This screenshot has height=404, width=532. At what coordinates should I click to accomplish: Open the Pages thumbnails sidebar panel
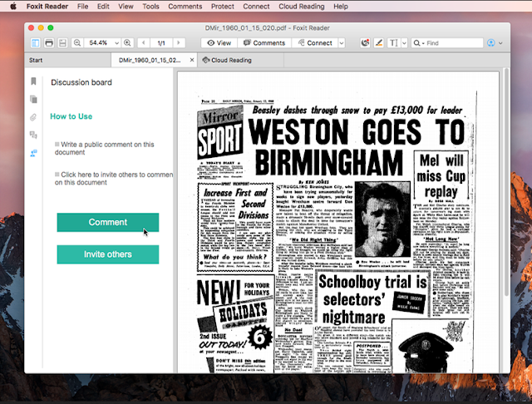(33, 99)
